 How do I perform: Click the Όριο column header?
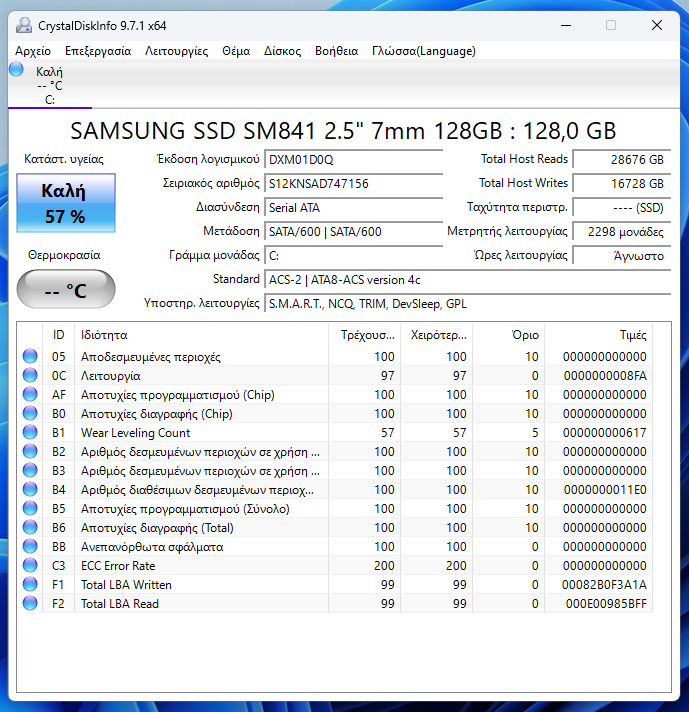pos(509,335)
